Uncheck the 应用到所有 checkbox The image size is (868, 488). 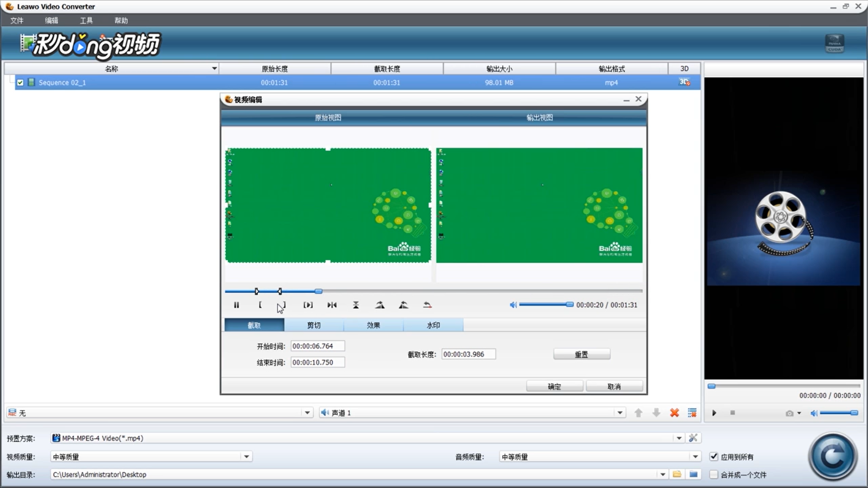point(714,456)
